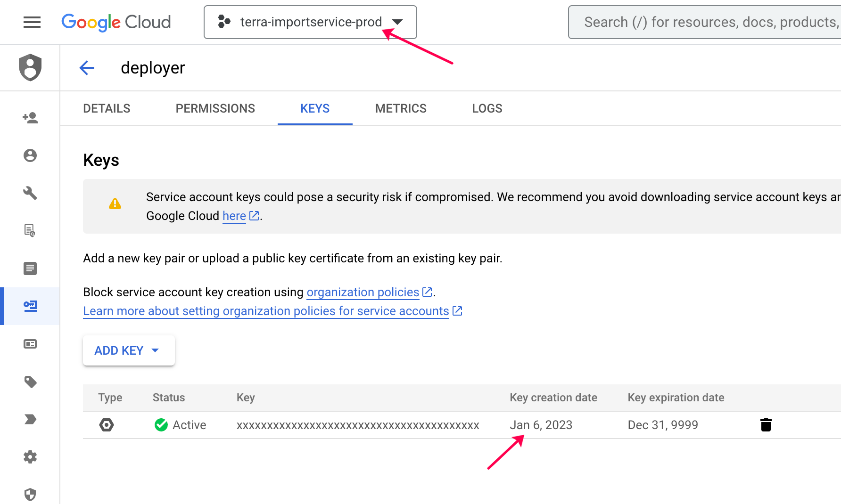Click the IAM & Admin shield icon
The width and height of the screenshot is (841, 504).
(30, 67)
